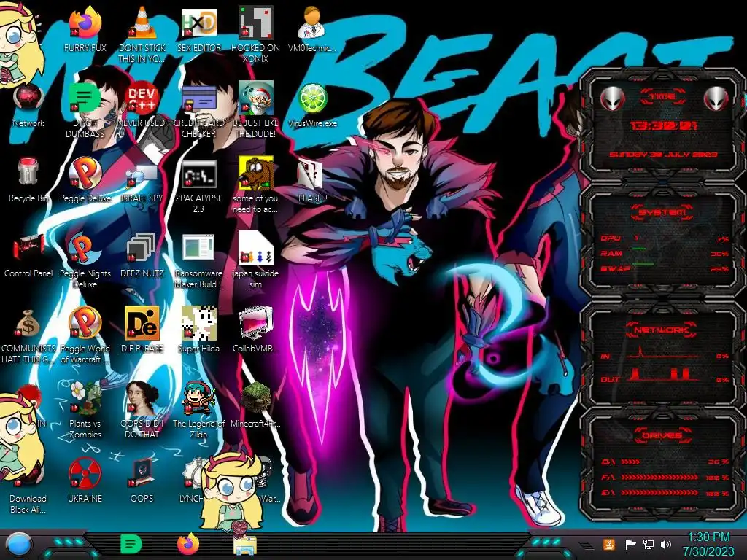The image size is (747, 560).
Task: Open Action Center flag tray icon
Action: point(630,544)
